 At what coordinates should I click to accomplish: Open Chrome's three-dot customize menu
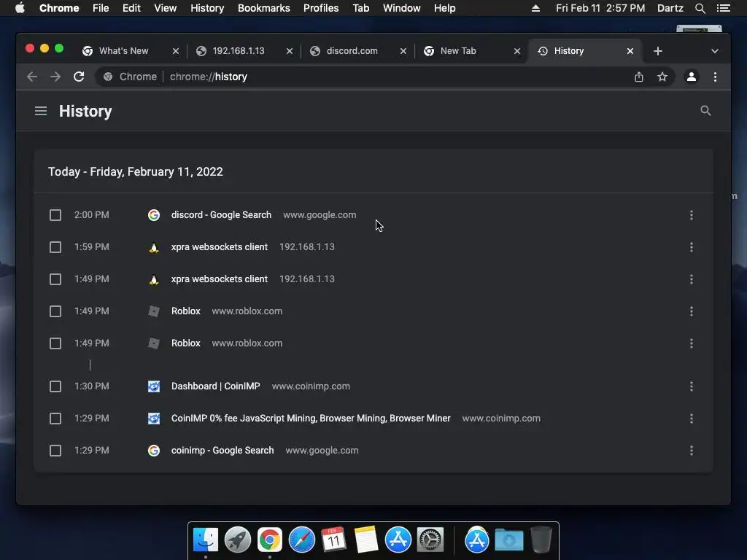coord(715,77)
